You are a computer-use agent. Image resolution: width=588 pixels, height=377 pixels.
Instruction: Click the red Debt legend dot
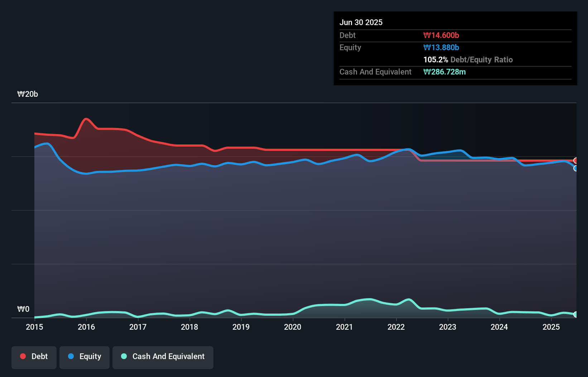click(23, 356)
